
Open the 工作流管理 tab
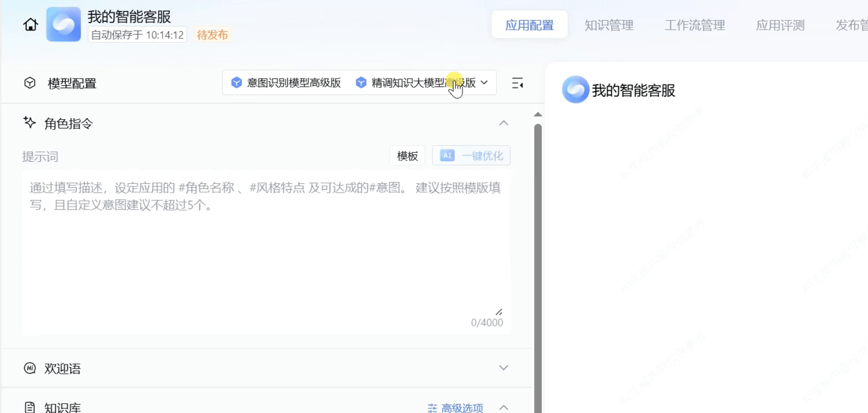tap(695, 25)
